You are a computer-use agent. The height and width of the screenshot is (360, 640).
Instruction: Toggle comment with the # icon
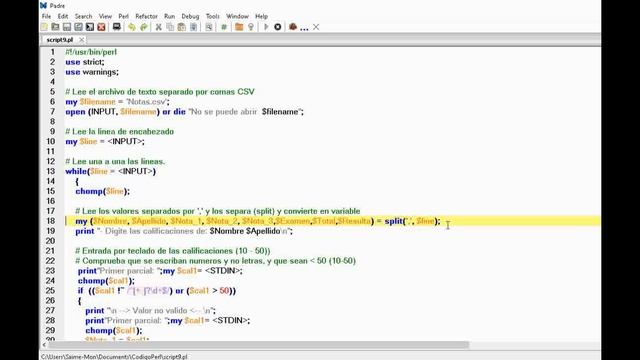click(224, 27)
